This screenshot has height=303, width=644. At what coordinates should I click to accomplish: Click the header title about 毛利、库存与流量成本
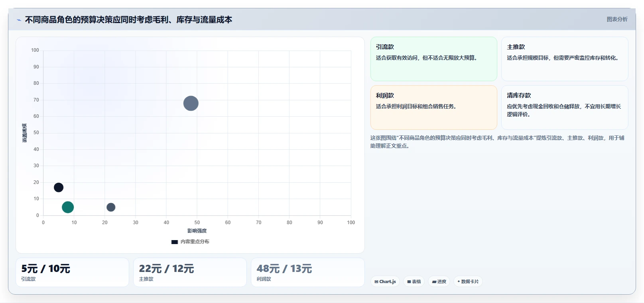pyautogui.click(x=128, y=20)
